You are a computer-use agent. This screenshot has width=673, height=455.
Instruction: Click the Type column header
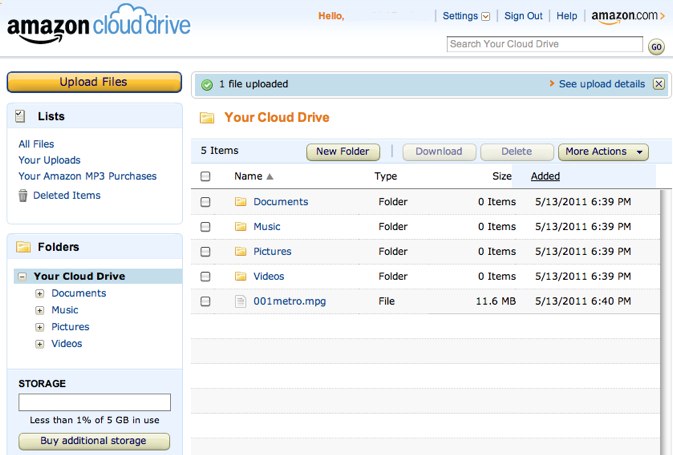point(385,176)
